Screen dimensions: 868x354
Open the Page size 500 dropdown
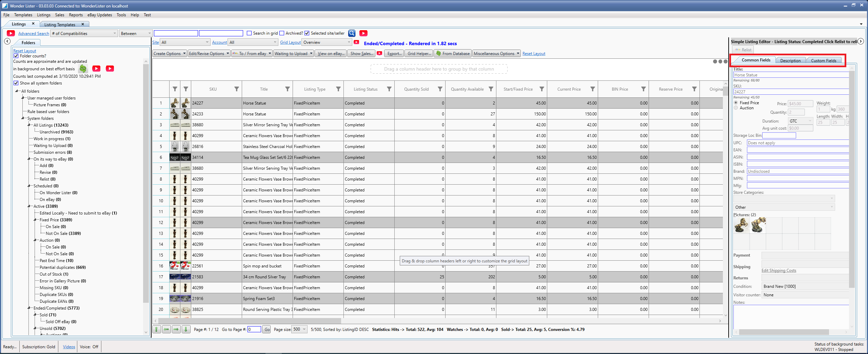coord(299,329)
